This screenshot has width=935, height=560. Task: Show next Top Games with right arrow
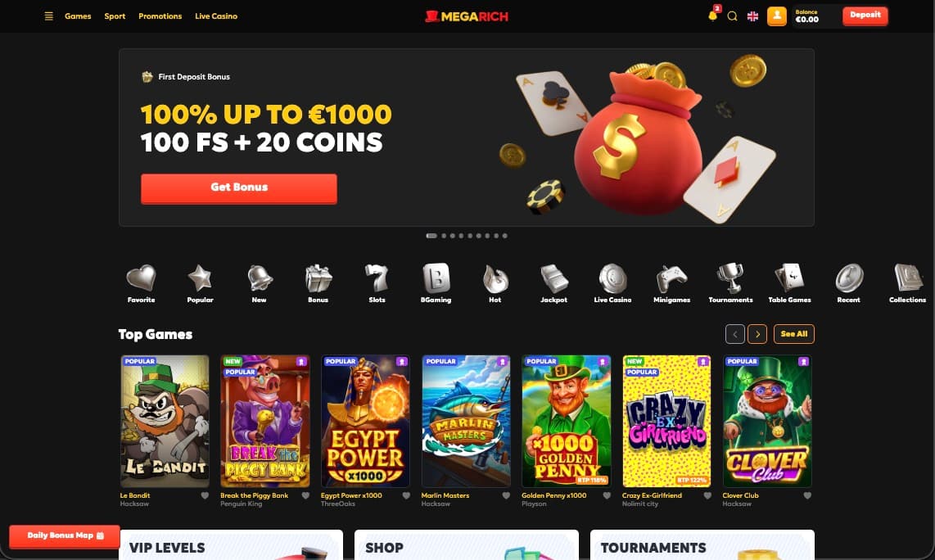click(x=757, y=334)
